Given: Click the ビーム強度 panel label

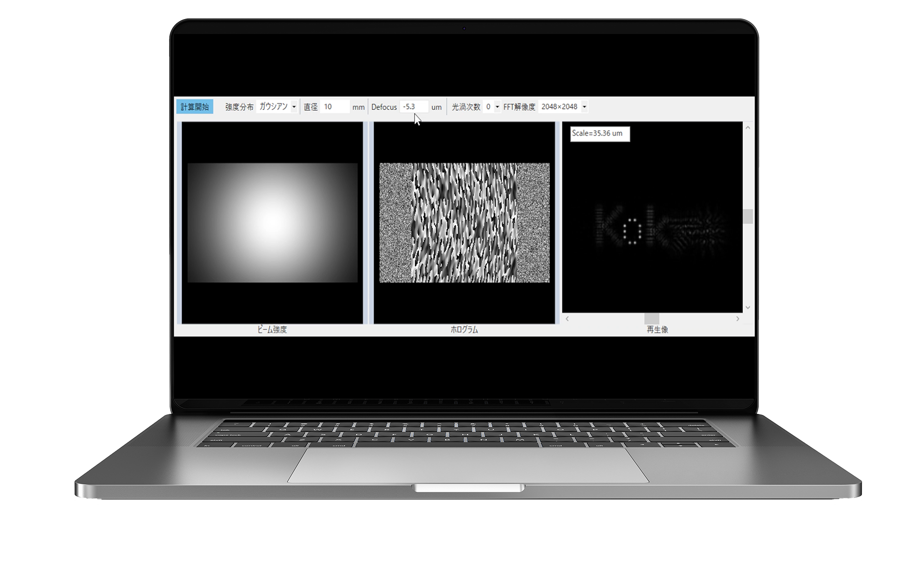Looking at the screenshot, I should pyautogui.click(x=272, y=330).
